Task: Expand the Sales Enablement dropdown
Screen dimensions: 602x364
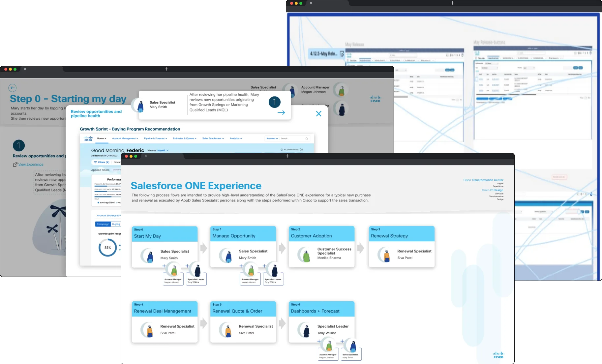Action: (213, 138)
